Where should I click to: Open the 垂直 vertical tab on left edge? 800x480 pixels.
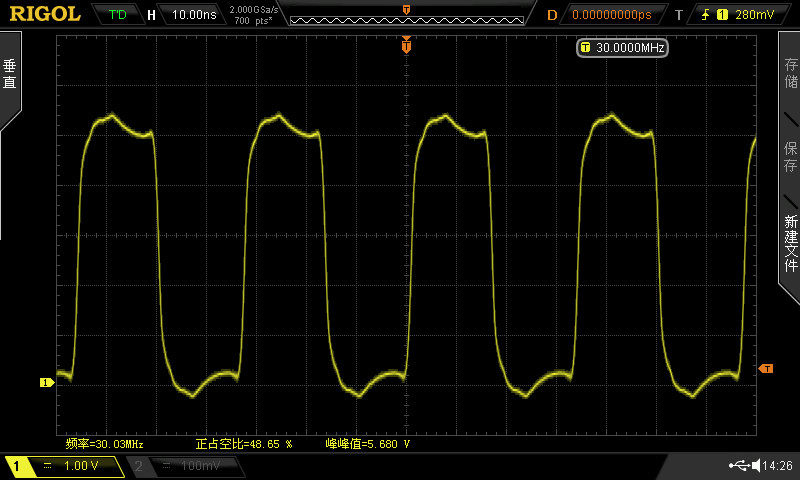point(10,74)
